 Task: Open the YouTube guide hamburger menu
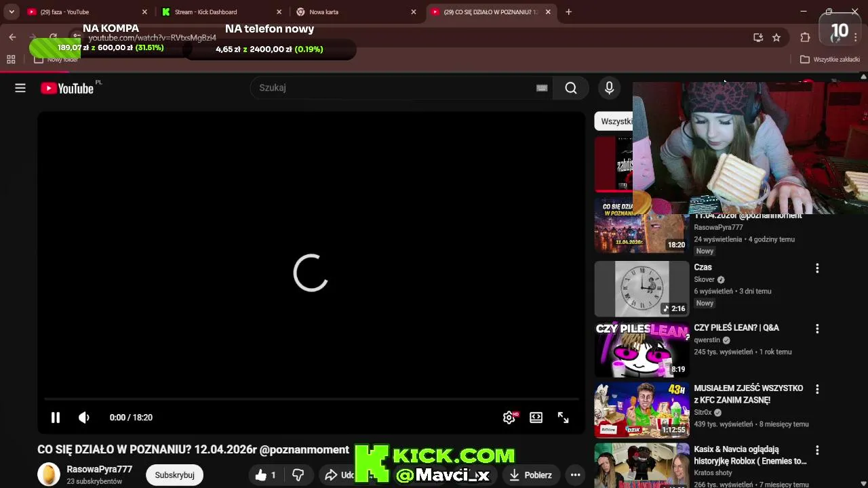click(20, 88)
